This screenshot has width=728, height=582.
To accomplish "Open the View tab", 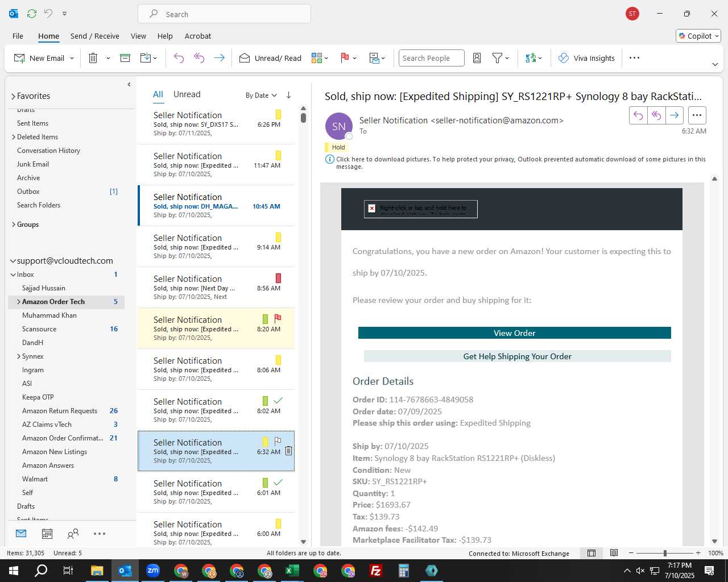I will [x=138, y=36].
